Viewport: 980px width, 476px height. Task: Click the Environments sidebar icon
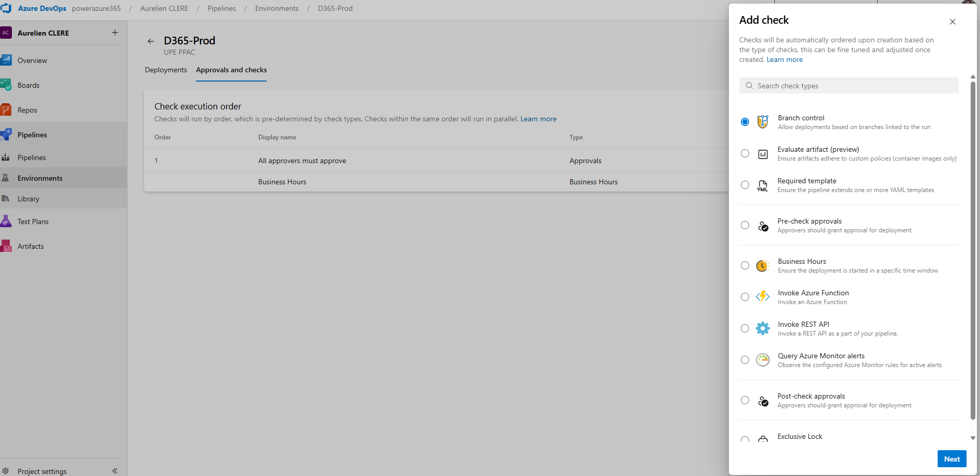click(6, 178)
